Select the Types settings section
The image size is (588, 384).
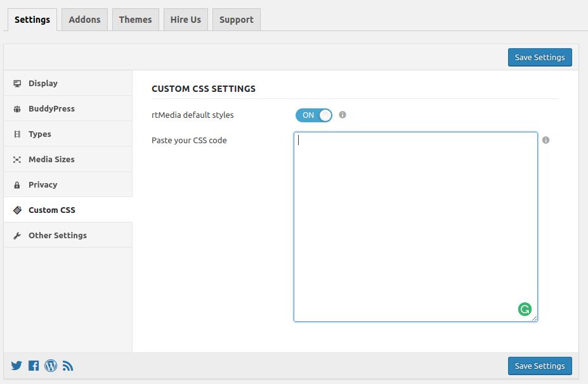[x=39, y=134]
